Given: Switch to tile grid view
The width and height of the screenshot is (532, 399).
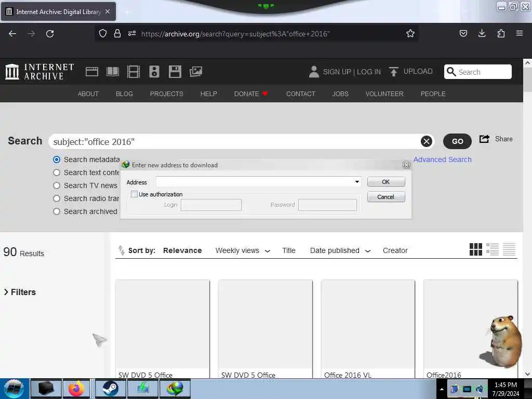Looking at the screenshot, I should [476, 249].
